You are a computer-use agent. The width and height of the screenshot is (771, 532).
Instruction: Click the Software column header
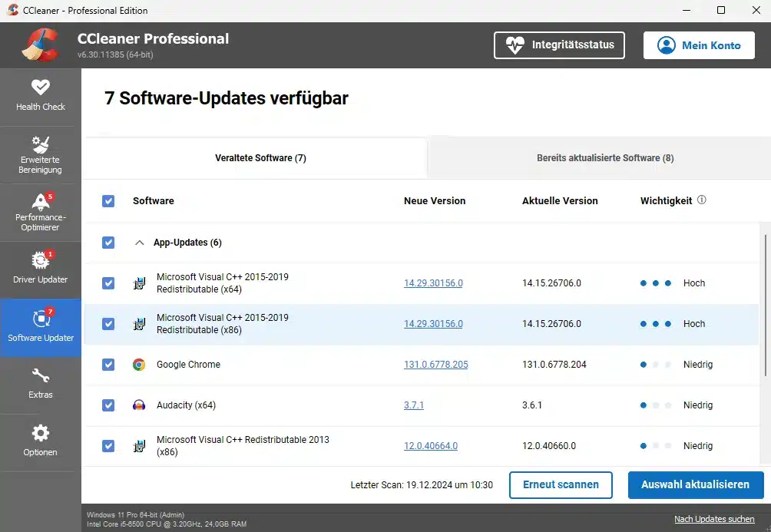pyautogui.click(x=154, y=201)
